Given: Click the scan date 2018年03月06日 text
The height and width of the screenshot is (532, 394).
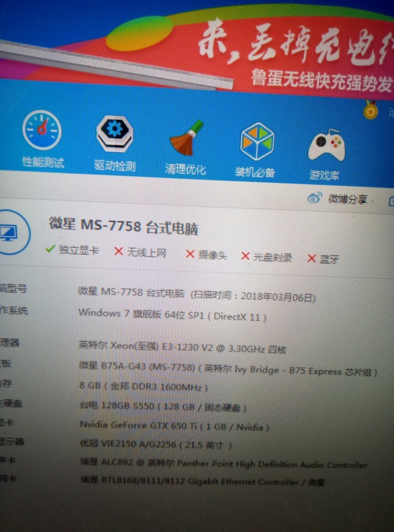Looking at the screenshot, I should [x=277, y=297].
